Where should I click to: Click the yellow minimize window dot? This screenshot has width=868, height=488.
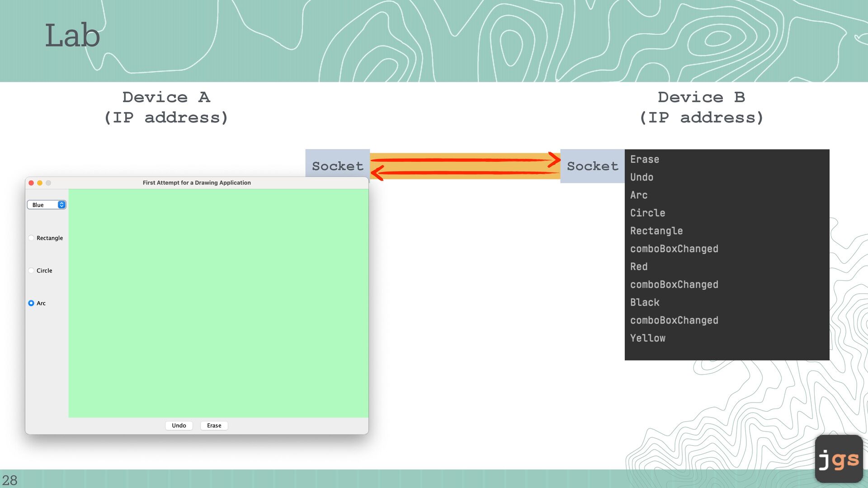(40, 183)
